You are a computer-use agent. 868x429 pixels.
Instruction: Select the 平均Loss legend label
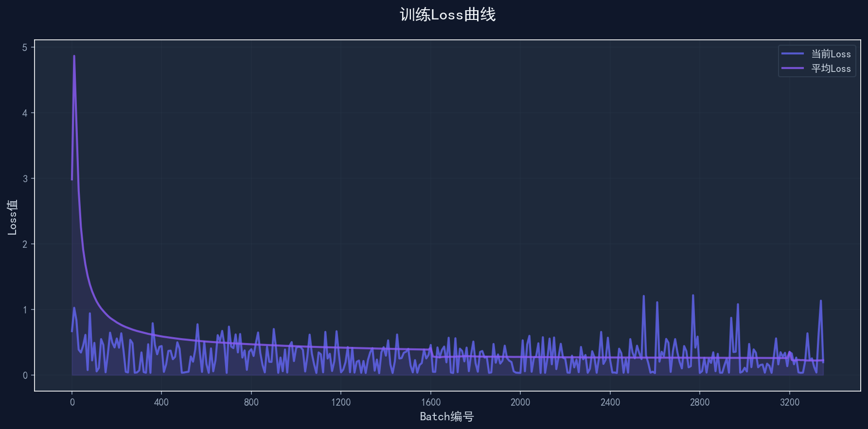[831, 69]
